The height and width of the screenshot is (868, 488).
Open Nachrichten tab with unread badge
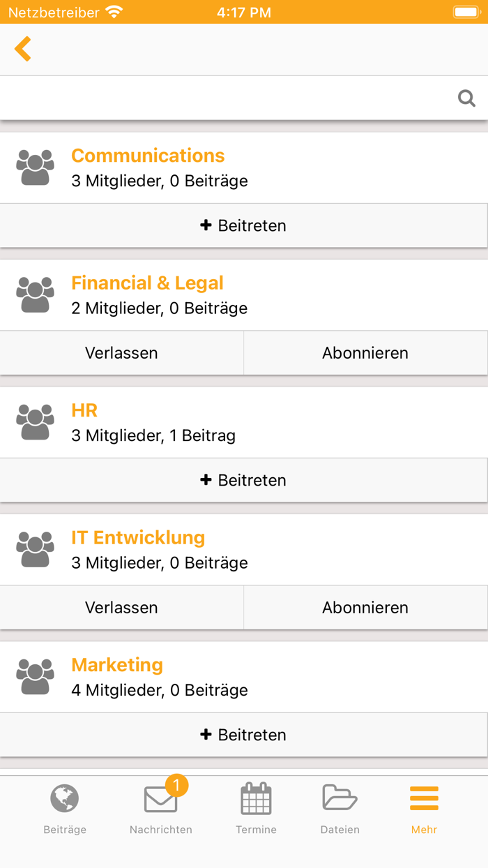point(161,809)
